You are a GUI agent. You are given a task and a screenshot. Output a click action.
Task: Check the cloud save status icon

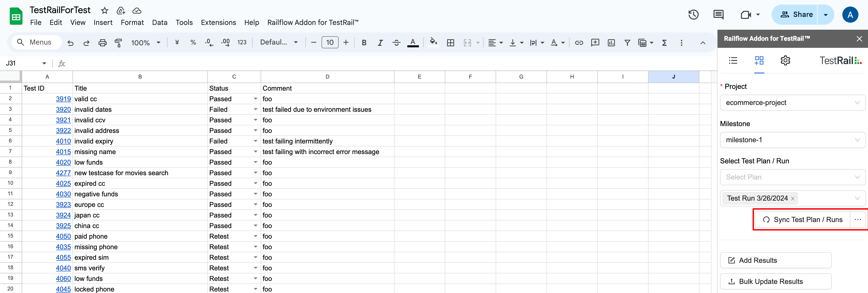pos(136,11)
